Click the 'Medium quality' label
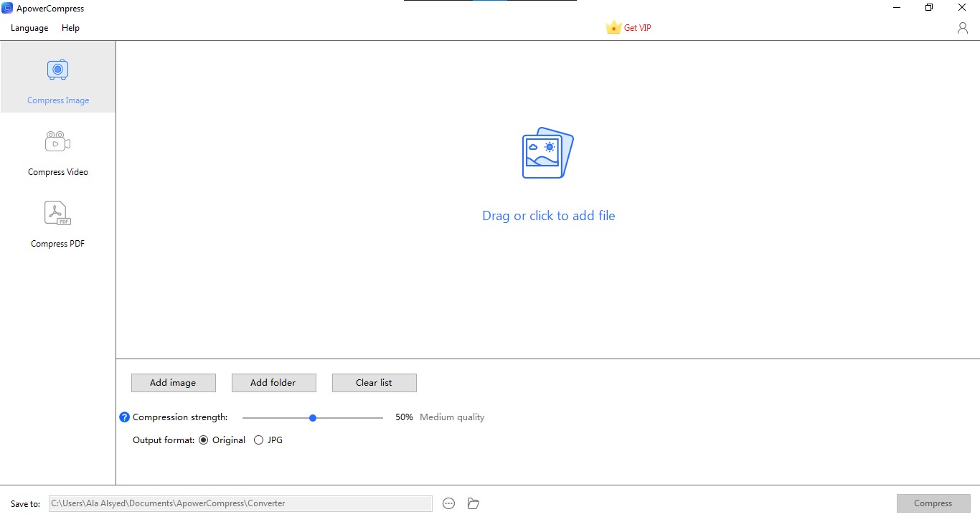Screen dimensions: 980x522 452,417
